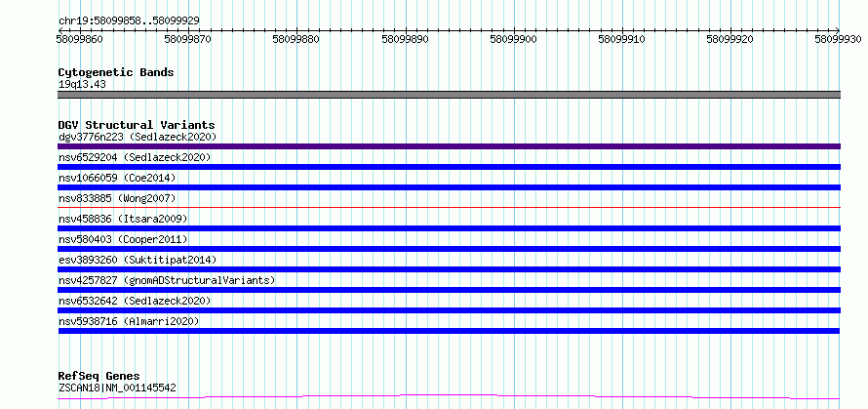The width and height of the screenshot is (868, 409).
Task: Click ruler coordinate 58099870
Action: point(189,39)
